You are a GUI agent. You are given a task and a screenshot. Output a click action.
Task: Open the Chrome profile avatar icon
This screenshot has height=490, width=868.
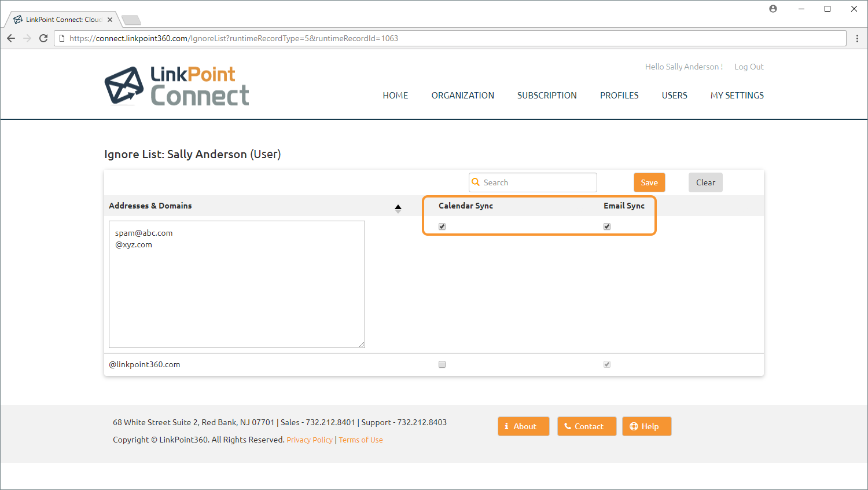pos(773,9)
